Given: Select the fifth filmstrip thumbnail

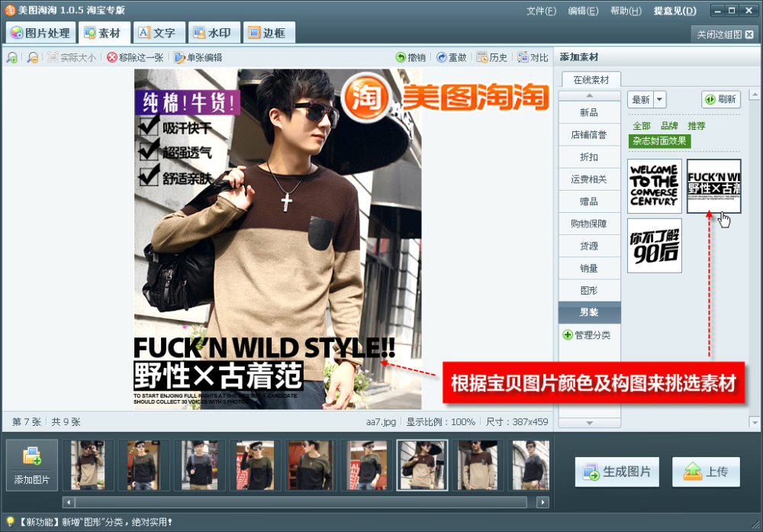Looking at the screenshot, I should [x=311, y=465].
